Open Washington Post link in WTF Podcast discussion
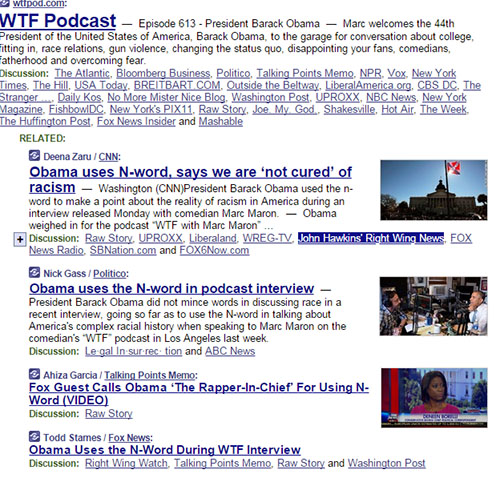The image size is (500, 478). (270, 97)
